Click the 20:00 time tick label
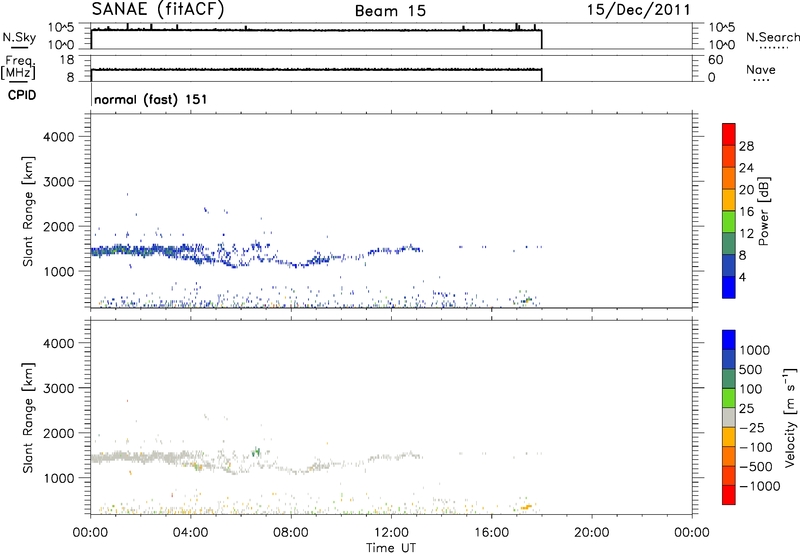Image resolution: width=800 pixels, height=554 pixels. [592, 533]
